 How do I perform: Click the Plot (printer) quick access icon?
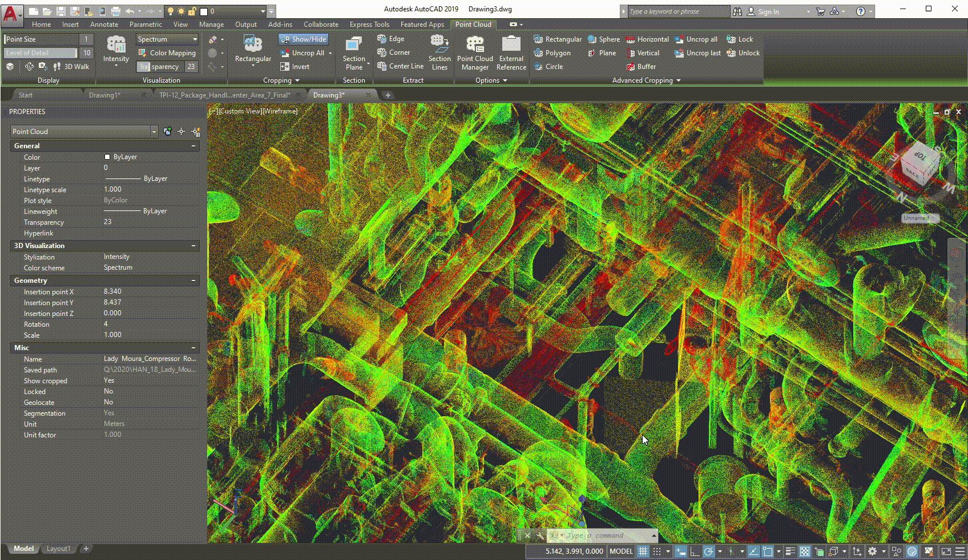click(116, 11)
